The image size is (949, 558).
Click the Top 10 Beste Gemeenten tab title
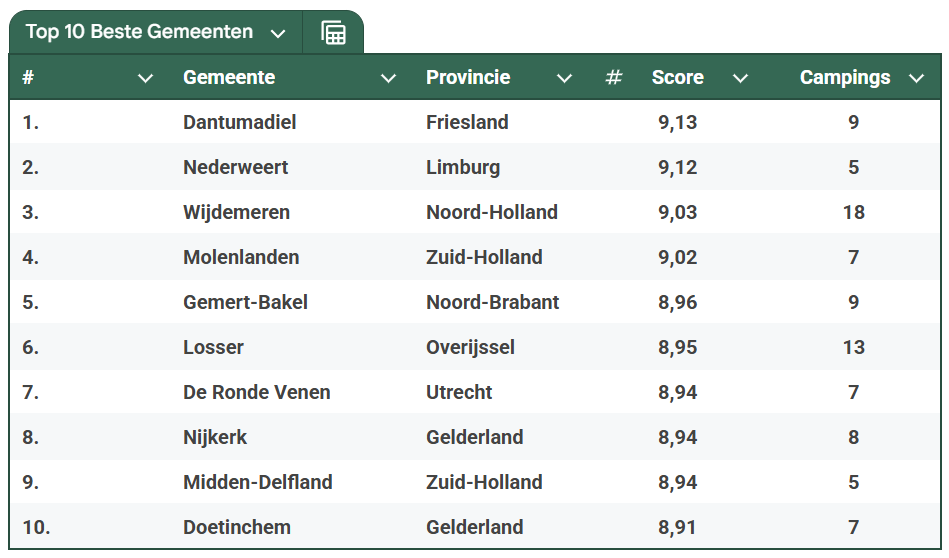139,31
